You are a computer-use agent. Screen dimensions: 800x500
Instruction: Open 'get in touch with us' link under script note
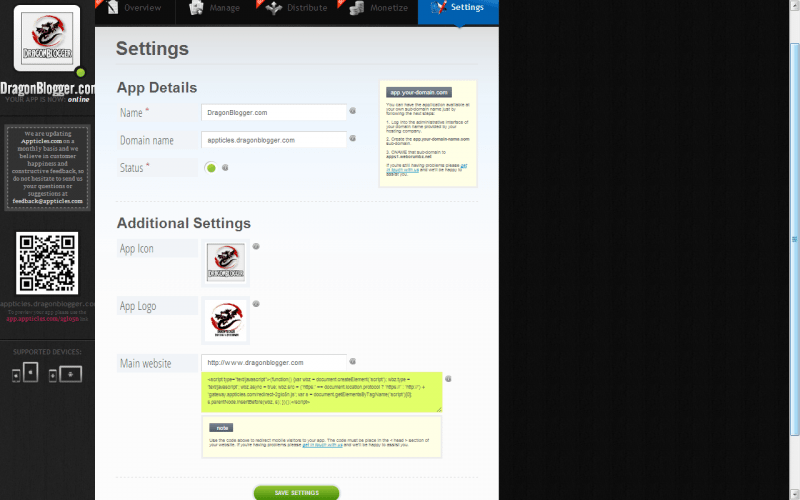322,445
